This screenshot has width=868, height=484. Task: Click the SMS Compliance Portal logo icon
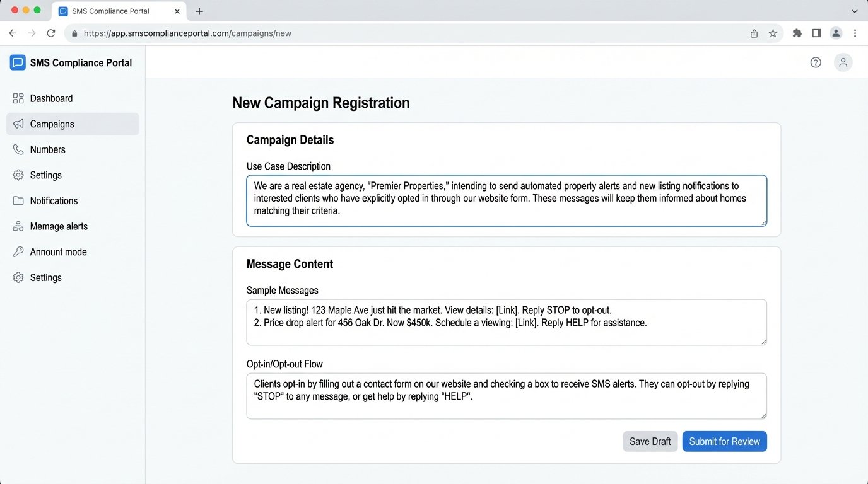[x=17, y=62]
